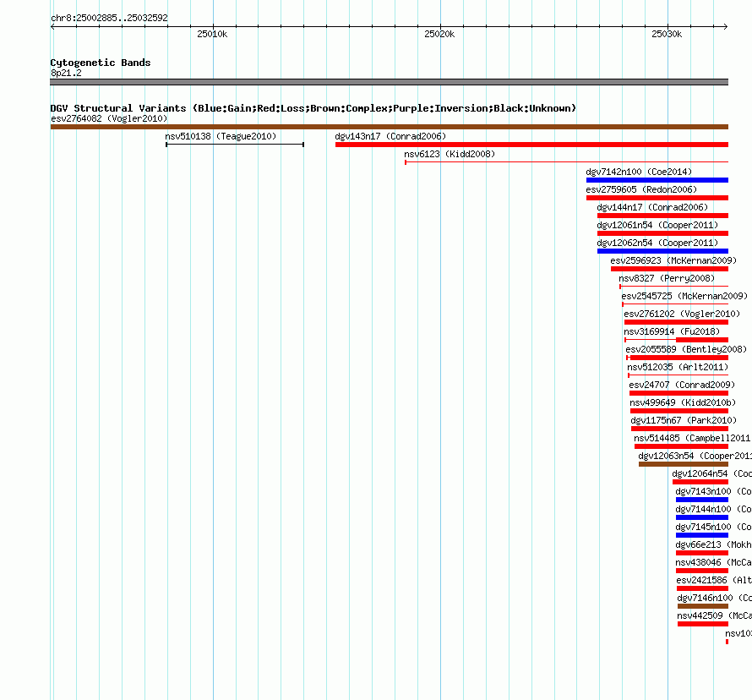
Task: Open esv2055589 (Bentley2008) variant label
Action: click(686, 349)
